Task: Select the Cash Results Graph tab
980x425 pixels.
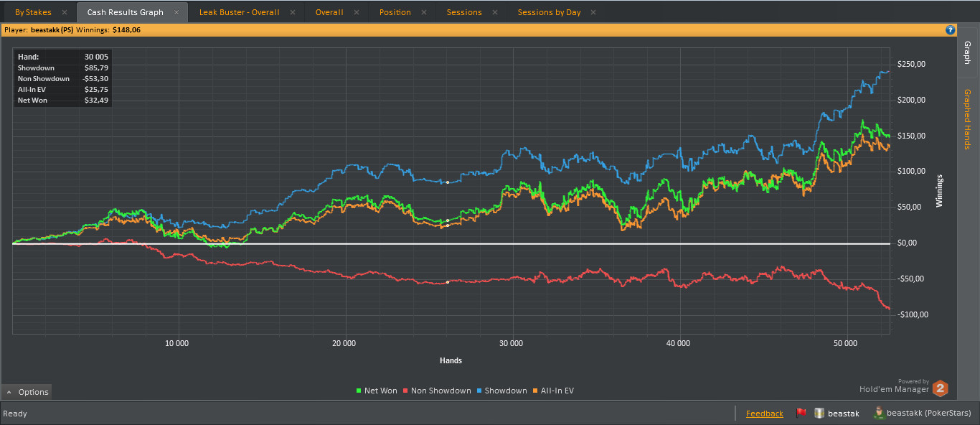Action: pyautogui.click(x=125, y=12)
